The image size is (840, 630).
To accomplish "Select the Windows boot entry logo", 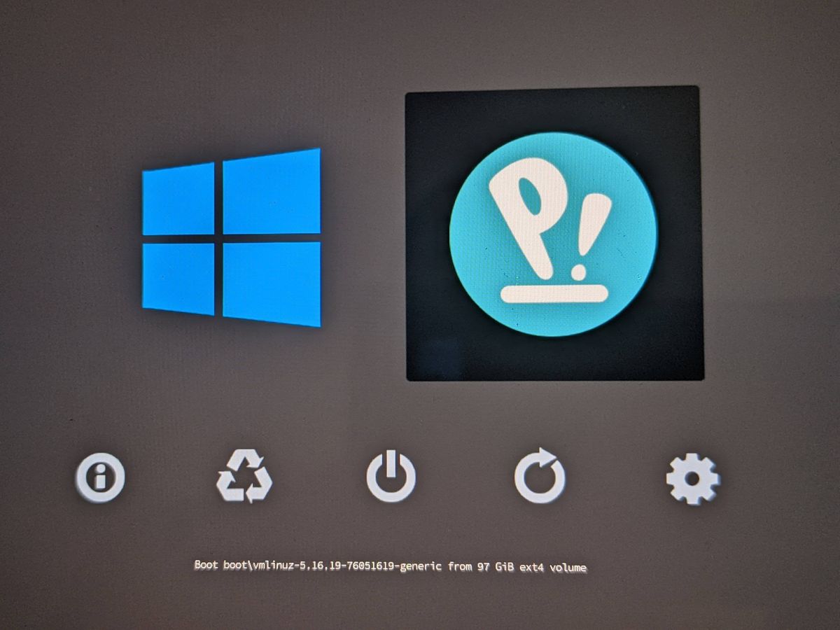I will (x=232, y=237).
